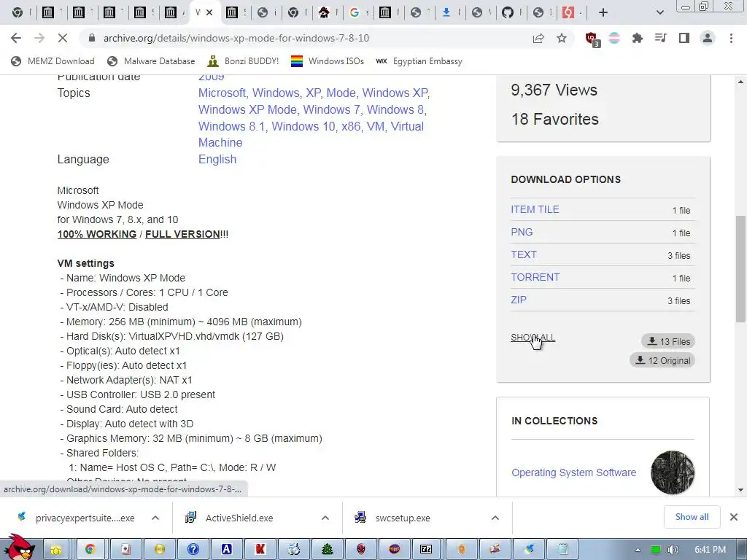The width and height of the screenshot is (747, 560).
Task: Open TEXT download option
Action: click(x=524, y=254)
